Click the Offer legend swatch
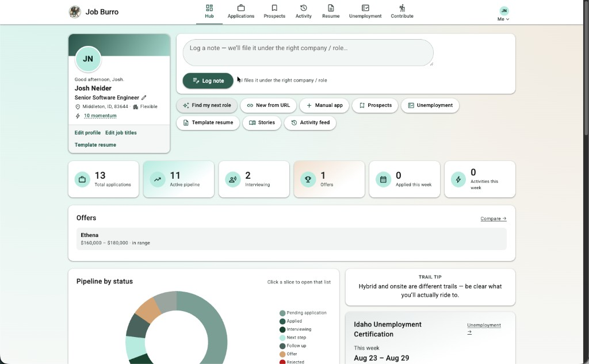 tap(282, 354)
